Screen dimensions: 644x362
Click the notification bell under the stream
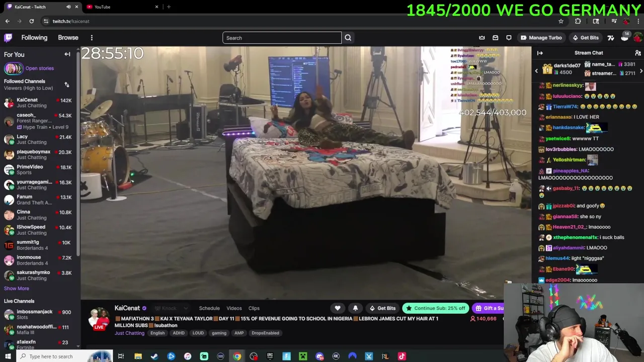[x=355, y=308]
